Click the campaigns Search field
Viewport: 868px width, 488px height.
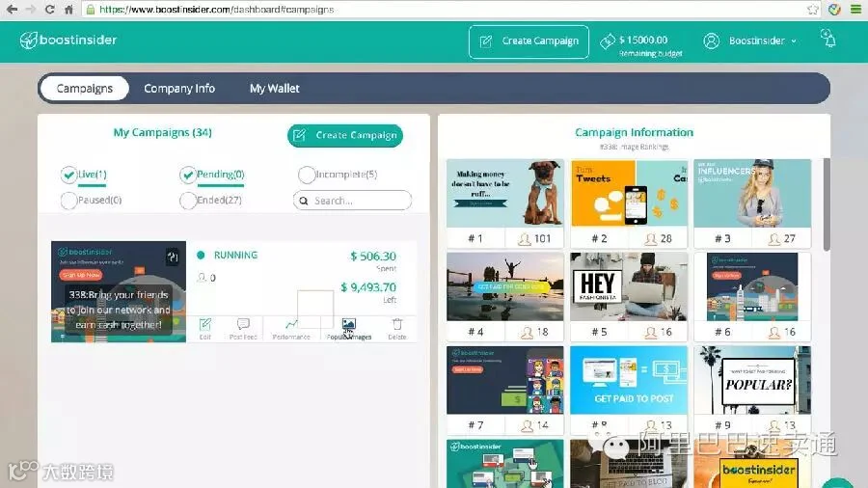[352, 201]
